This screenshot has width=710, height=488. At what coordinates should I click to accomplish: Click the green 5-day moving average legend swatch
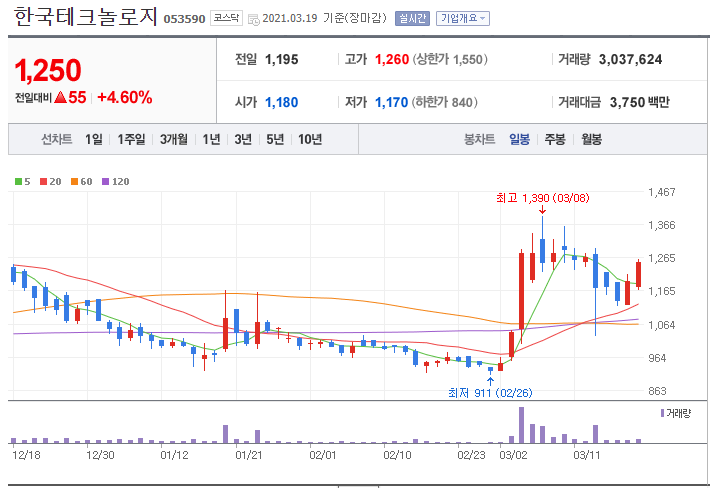[x=18, y=182]
